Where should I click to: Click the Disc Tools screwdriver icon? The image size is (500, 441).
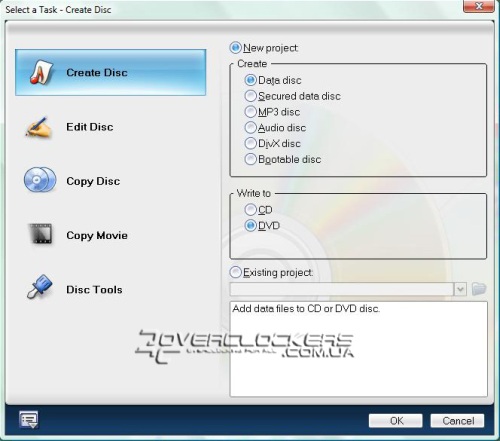tap(40, 287)
